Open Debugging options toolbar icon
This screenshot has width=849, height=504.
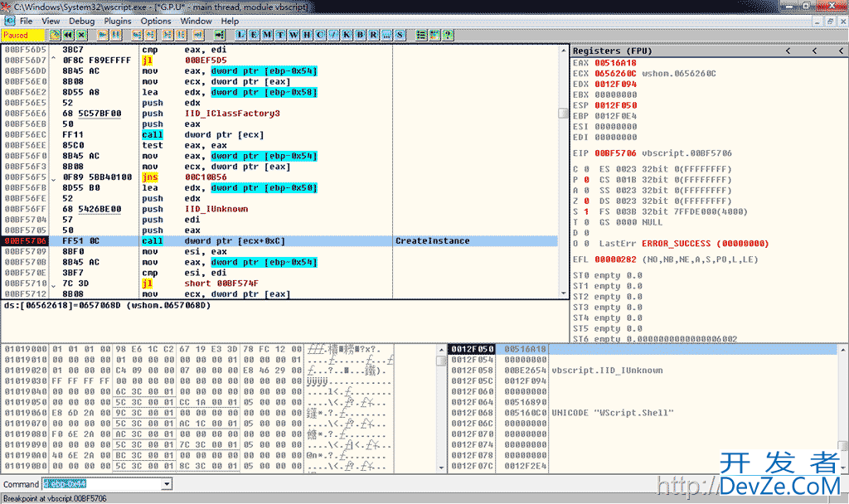point(421,35)
